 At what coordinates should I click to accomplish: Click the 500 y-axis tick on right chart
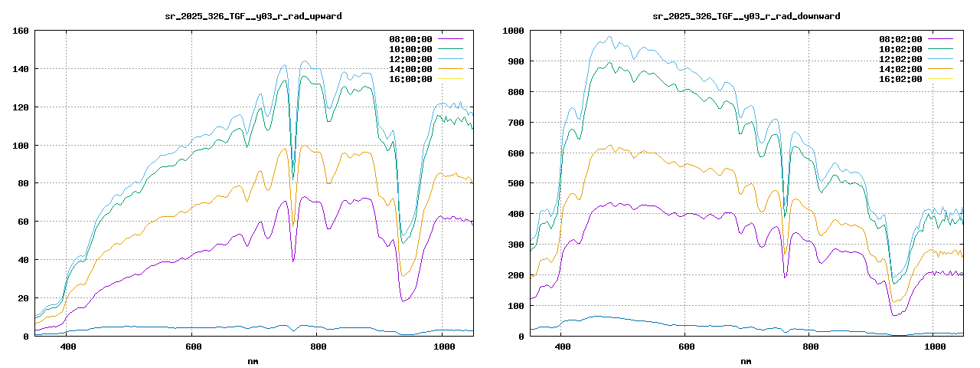[513, 184]
